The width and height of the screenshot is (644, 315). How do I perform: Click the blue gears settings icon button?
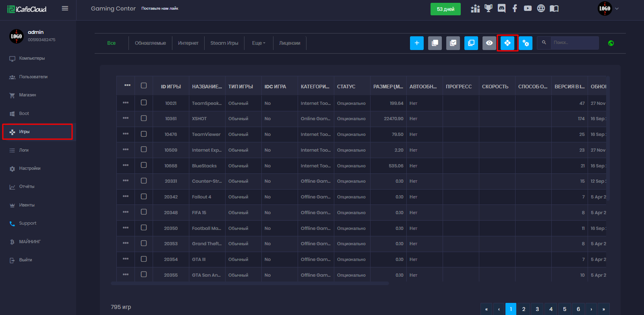tap(526, 43)
